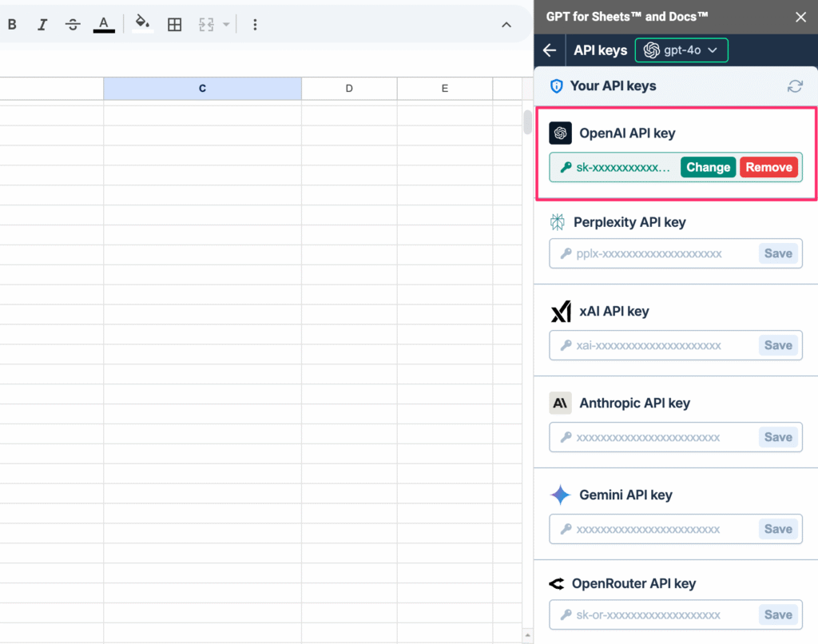
Task: Click the spreadsheet vertical scrollbar thumb
Action: [527, 122]
